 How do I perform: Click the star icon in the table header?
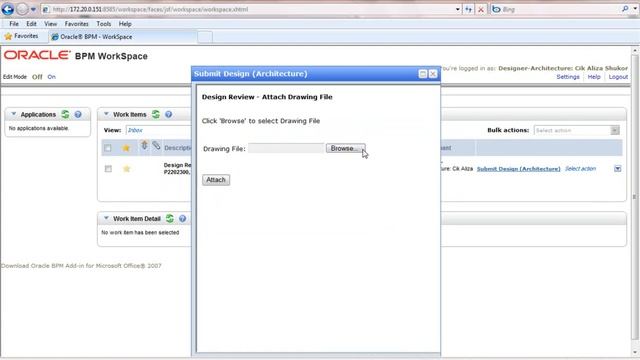[126, 148]
